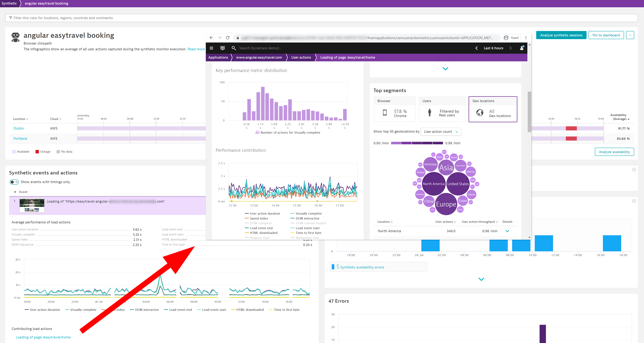Image resolution: width=644 pixels, height=343 pixels.
Task: Expand chevron above Top segments
Action: (445, 69)
